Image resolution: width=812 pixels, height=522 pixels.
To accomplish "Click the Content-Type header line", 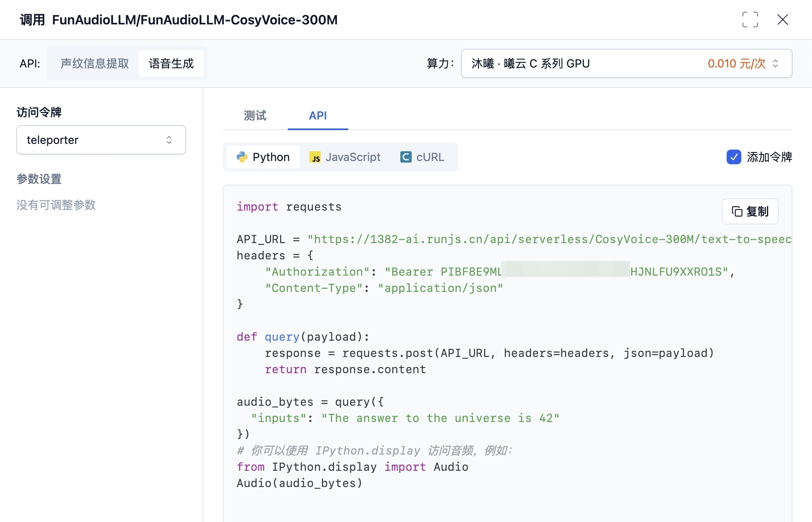I will pos(384,288).
